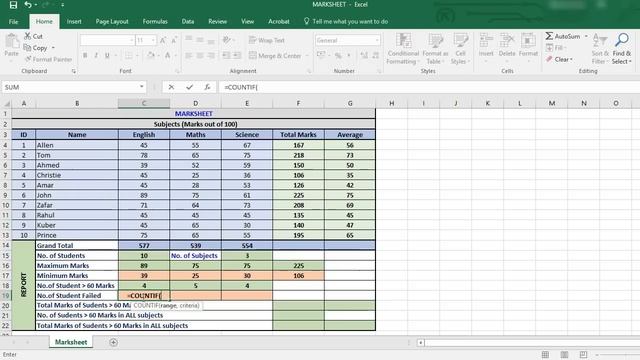Image resolution: width=640 pixels, height=360 pixels.
Task: Click the Insert Function fx button
Action: coord(207,87)
